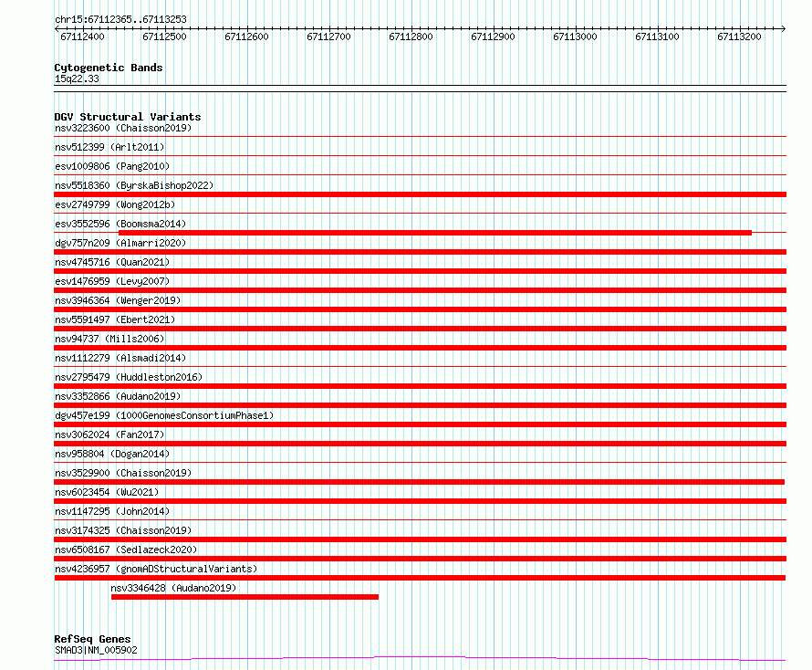Image resolution: width=812 pixels, height=670 pixels.
Task: Click nsv94737 (Mills2006) label
Action: pyautogui.click(x=109, y=339)
